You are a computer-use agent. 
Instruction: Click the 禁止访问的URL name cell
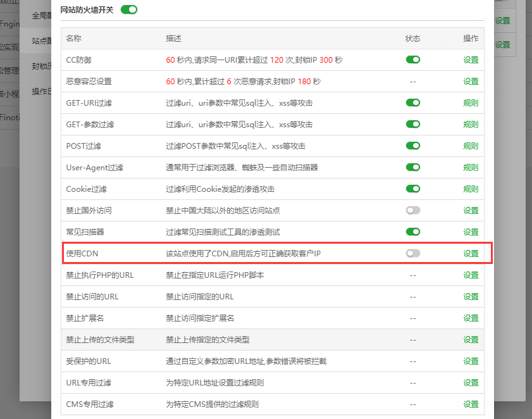92,297
